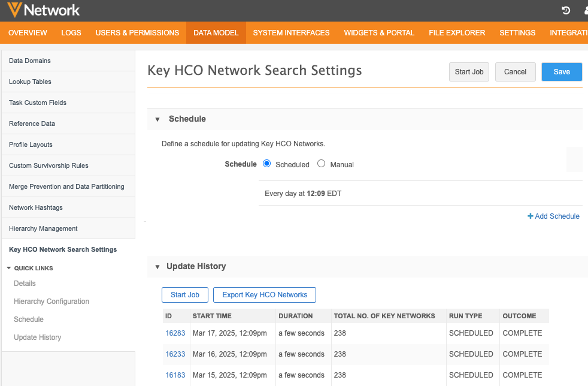Open the history clock icon in header

click(x=566, y=10)
